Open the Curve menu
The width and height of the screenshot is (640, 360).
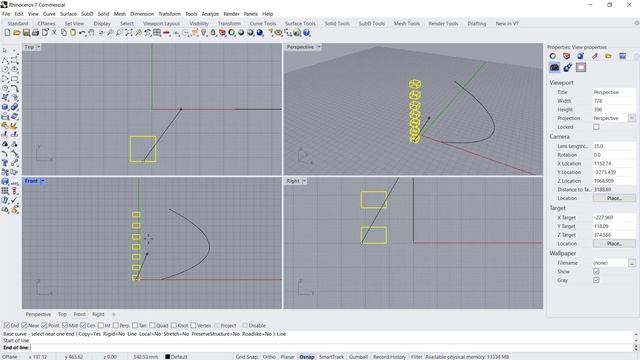pyautogui.click(x=49, y=14)
